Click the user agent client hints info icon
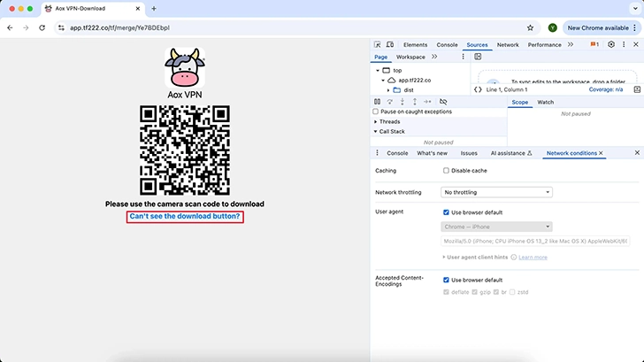Viewport: 644px width, 362px height. click(513, 258)
